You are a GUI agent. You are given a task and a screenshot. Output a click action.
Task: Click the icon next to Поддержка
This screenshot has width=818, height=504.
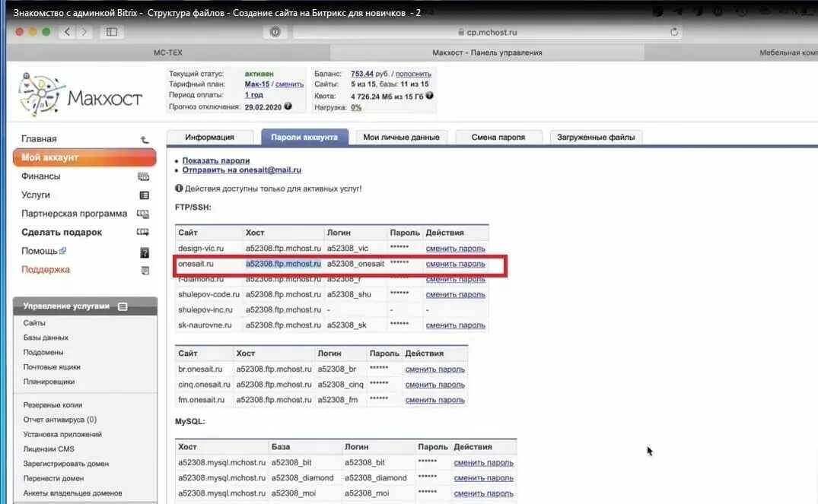click(145, 271)
